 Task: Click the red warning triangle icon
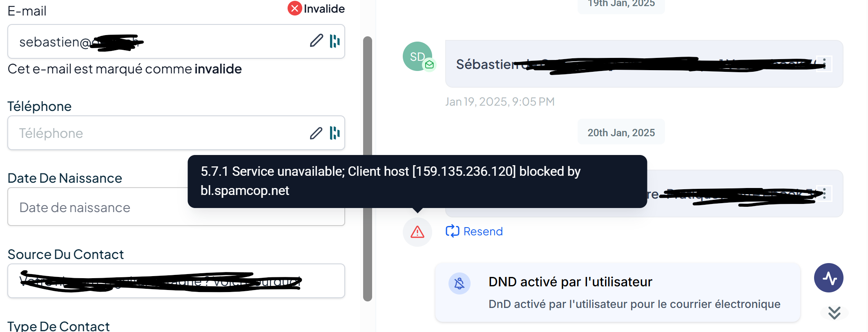[x=417, y=232]
